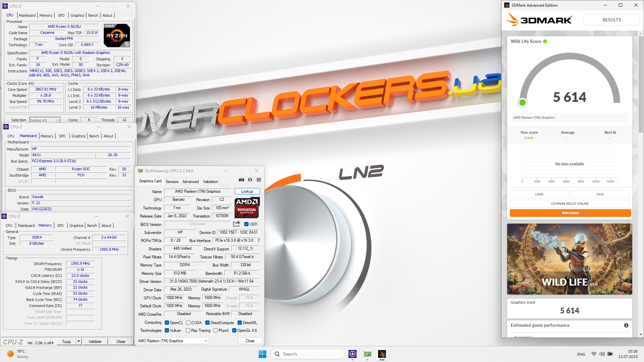Click LOAD button in 3DMark

539,194
